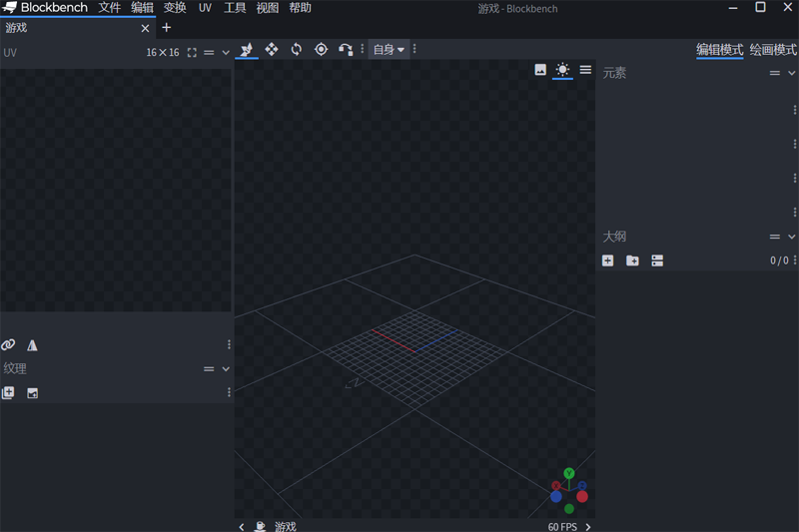
Task: Click the Create Texture icon
Action: click(x=32, y=393)
